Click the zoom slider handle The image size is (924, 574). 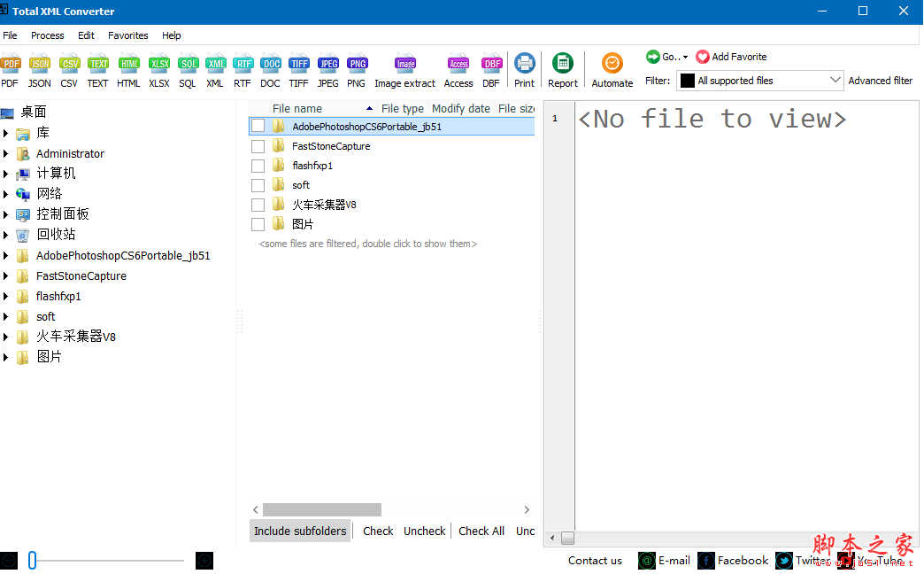point(33,561)
